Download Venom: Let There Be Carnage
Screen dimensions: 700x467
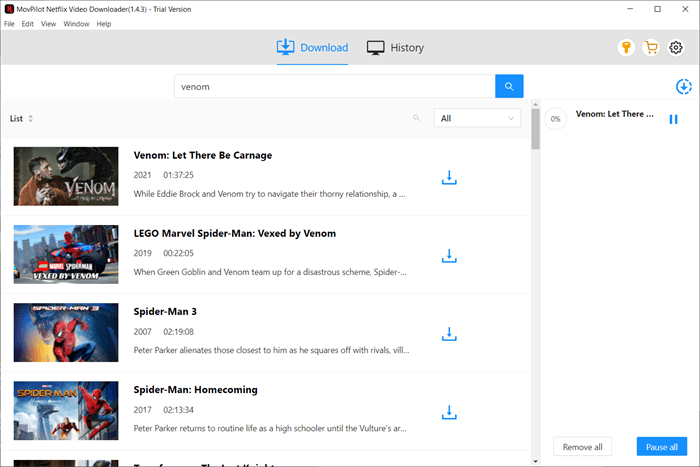tap(449, 178)
